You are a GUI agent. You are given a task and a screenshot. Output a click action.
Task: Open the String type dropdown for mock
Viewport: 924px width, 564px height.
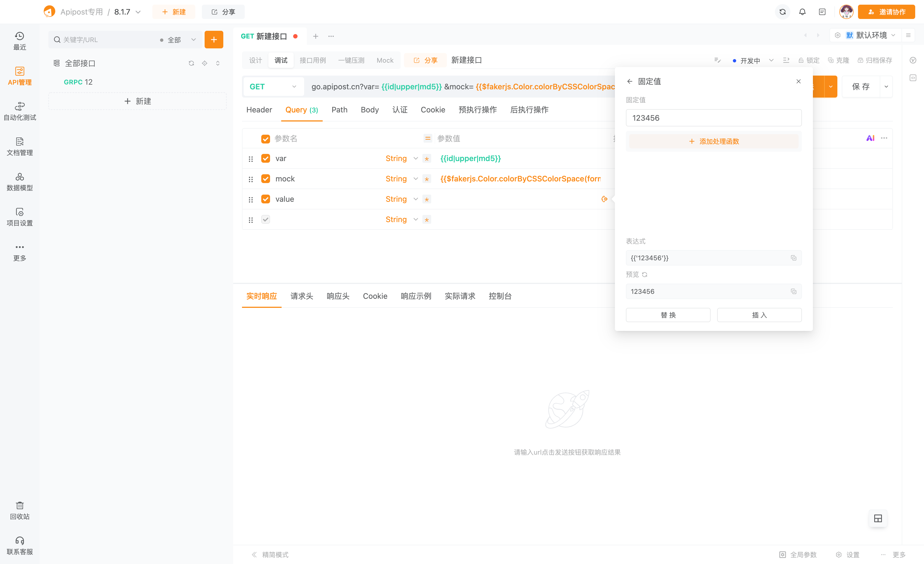(x=402, y=179)
